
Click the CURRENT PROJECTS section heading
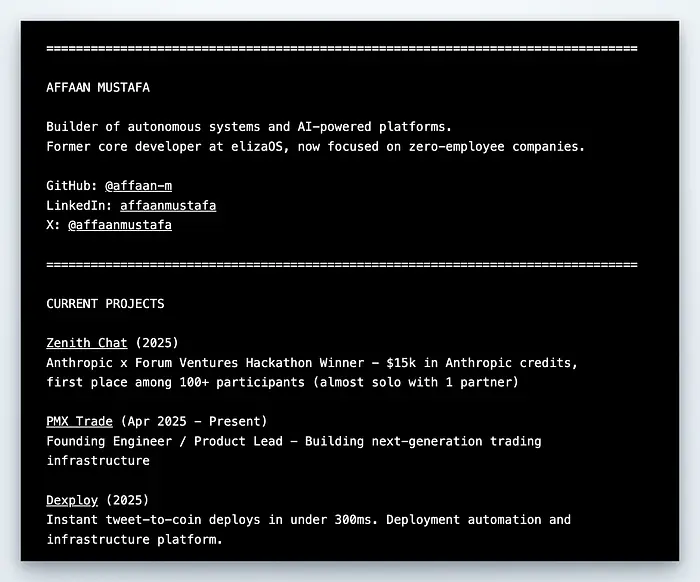[x=105, y=303]
